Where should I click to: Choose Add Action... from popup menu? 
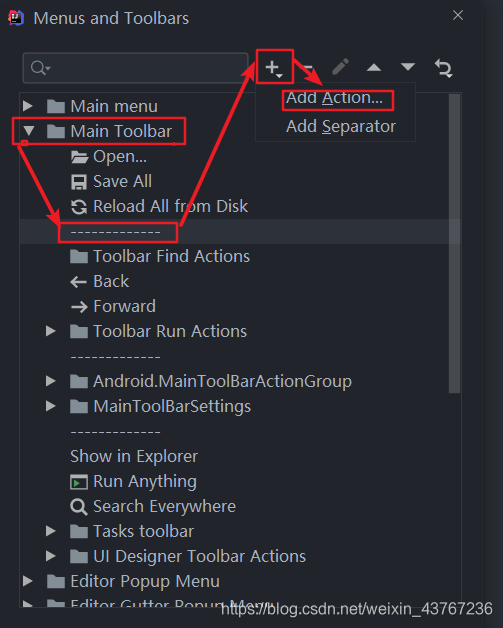coord(334,98)
